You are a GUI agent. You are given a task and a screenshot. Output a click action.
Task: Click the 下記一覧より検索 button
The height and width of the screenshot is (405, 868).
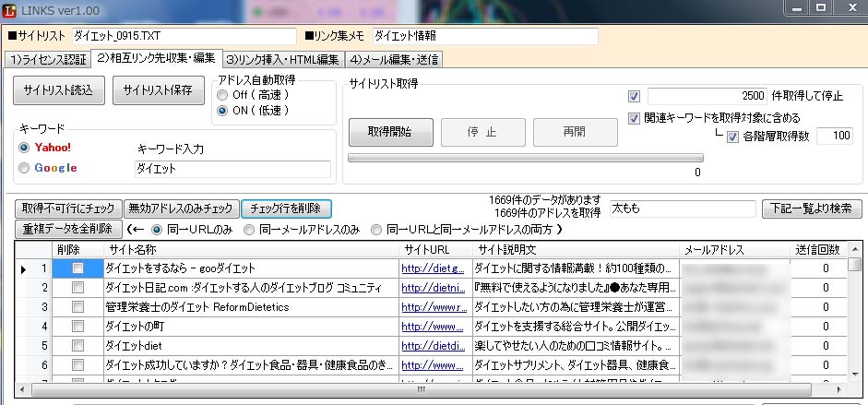tap(812, 208)
